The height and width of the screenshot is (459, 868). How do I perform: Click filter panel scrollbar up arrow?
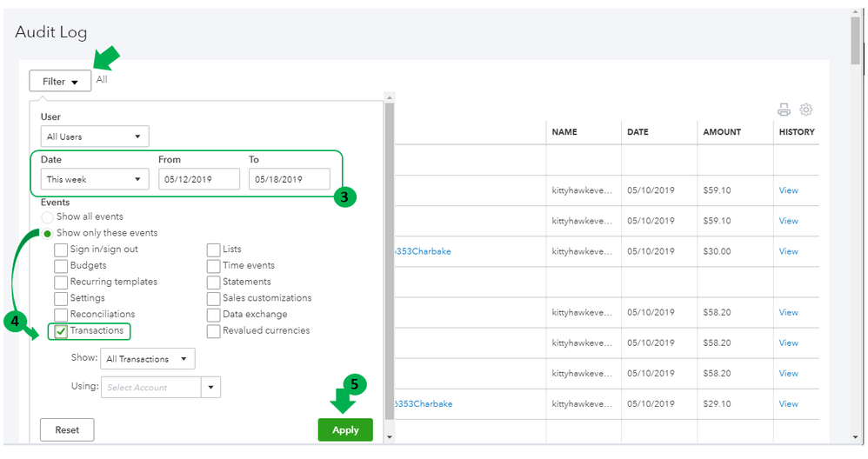(389, 97)
